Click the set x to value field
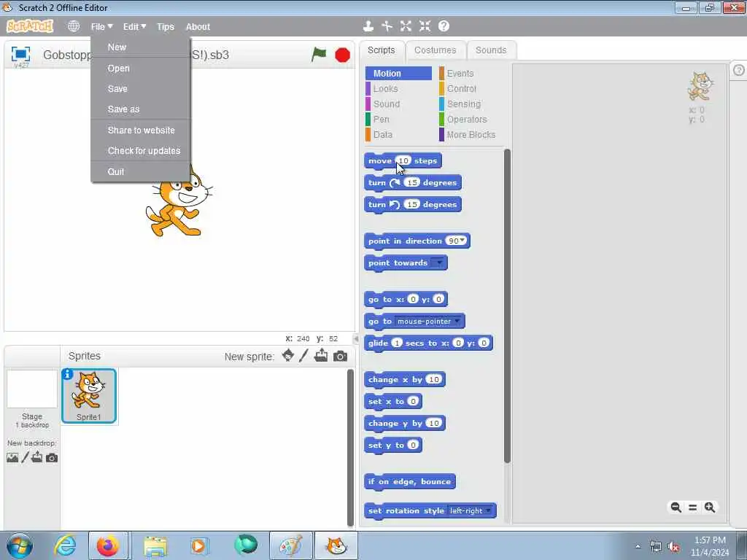Viewport: 747px width, 560px height. pyautogui.click(x=413, y=402)
